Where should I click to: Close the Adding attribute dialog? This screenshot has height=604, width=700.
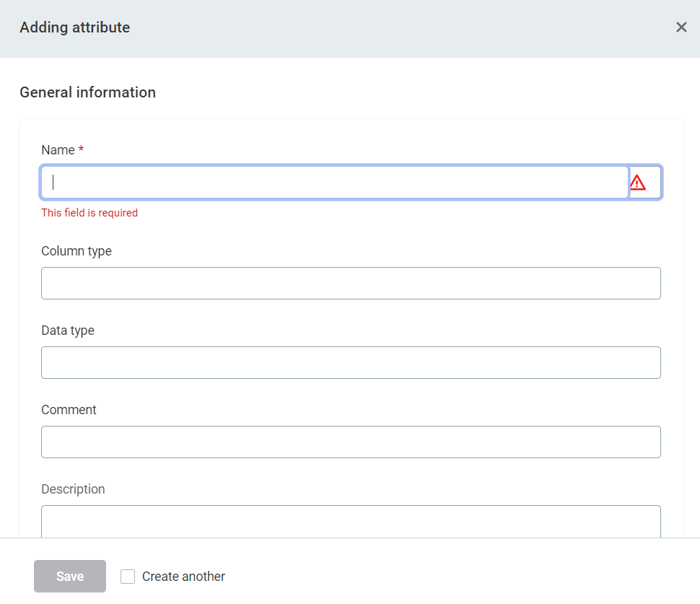coord(681,27)
